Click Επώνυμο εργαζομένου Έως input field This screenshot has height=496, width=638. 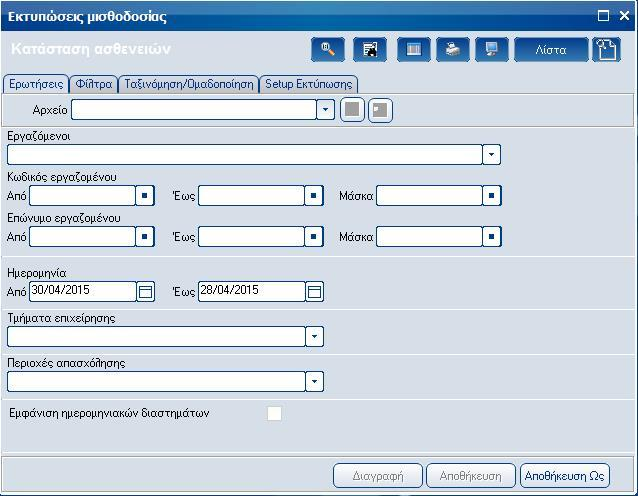[x=251, y=237]
